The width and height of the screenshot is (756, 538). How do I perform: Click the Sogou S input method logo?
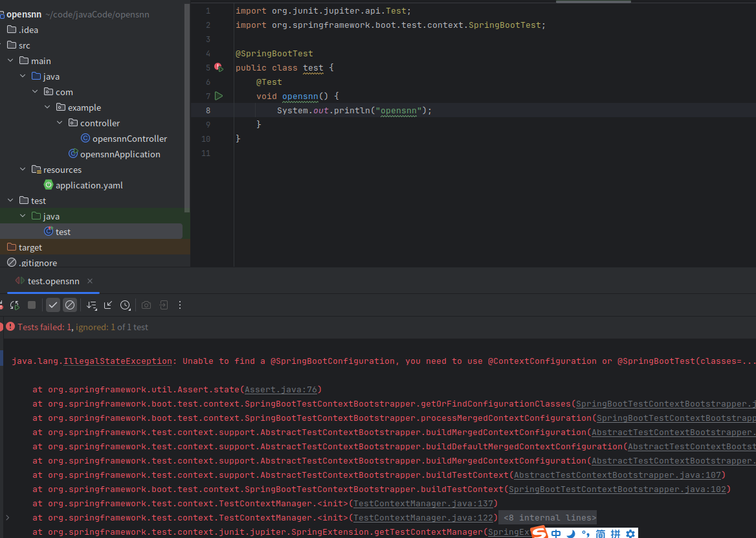pyautogui.click(x=540, y=533)
